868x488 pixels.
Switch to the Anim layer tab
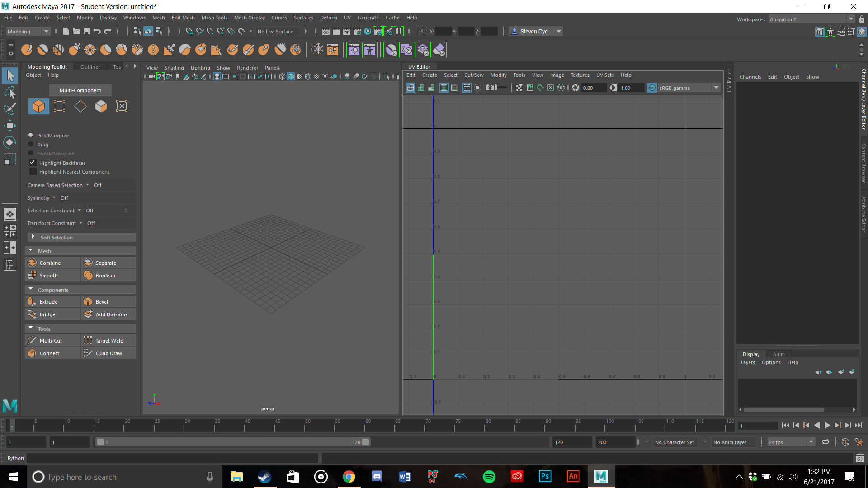tap(778, 354)
